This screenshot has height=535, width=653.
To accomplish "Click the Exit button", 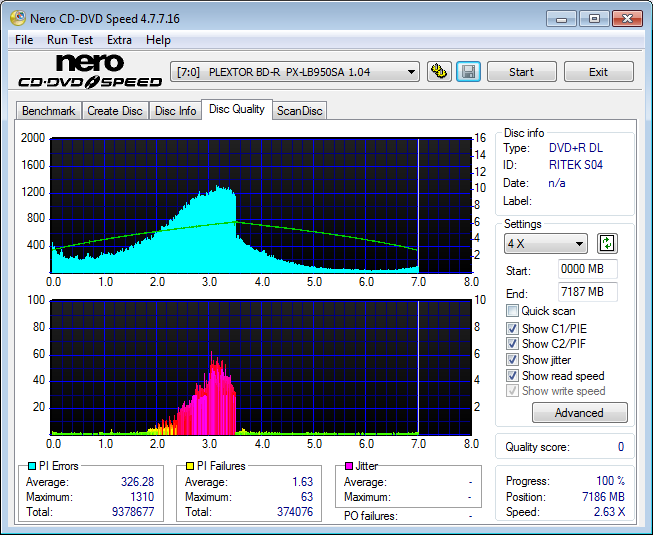I will (x=598, y=72).
